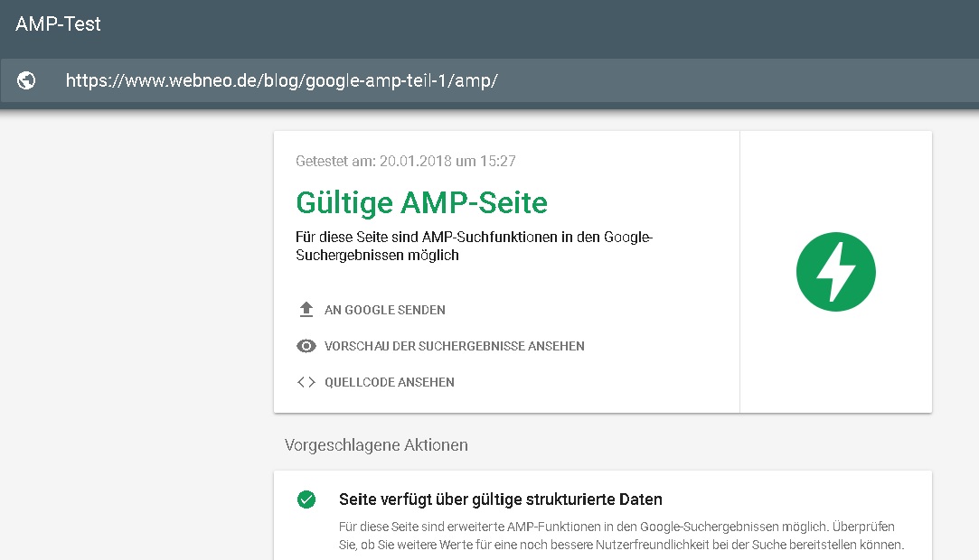
Task: Click the globe icon beside the URL
Action: 26,80
